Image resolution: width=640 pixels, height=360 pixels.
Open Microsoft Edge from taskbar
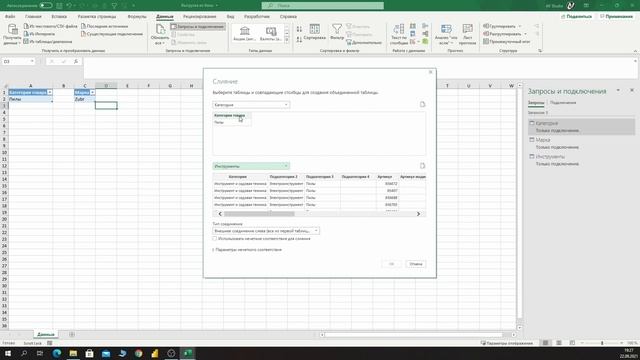[57, 353]
